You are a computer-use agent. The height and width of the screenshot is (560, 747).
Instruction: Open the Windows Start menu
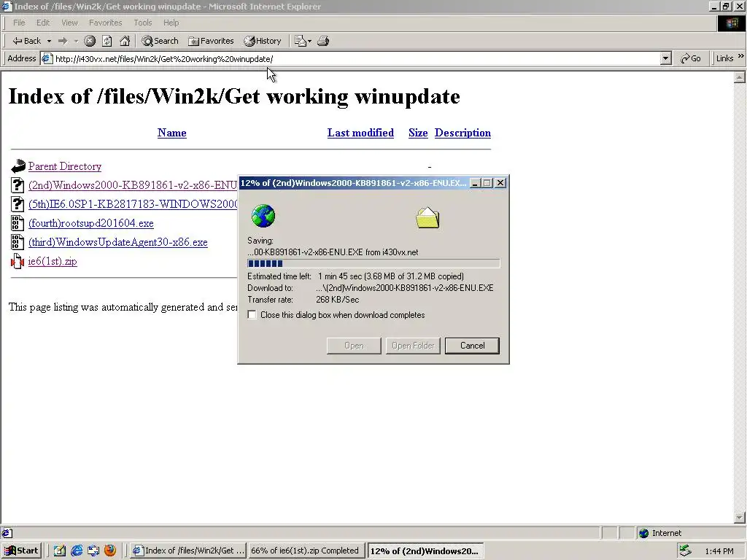point(21,551)
